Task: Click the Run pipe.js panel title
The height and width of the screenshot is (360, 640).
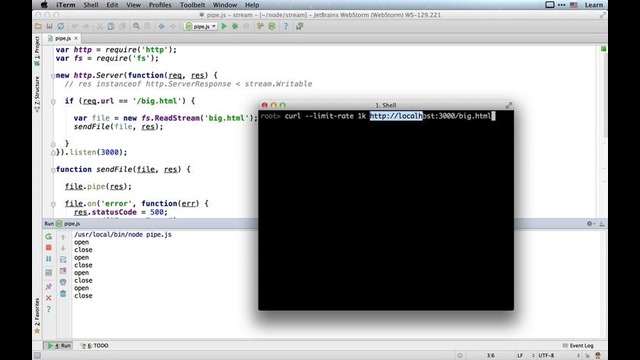Action: (62, 224)
